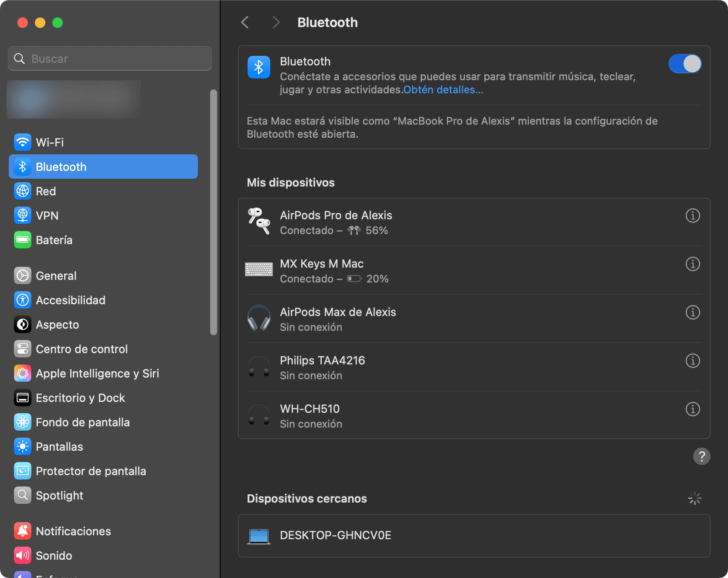728x578 pixels.
Task: Toggle Bluetooth off
Action: click(685, 64)
